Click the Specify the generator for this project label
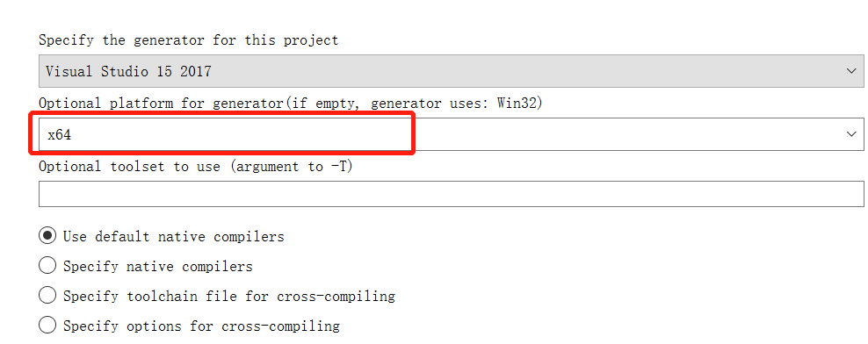 (x=189, y=40)
